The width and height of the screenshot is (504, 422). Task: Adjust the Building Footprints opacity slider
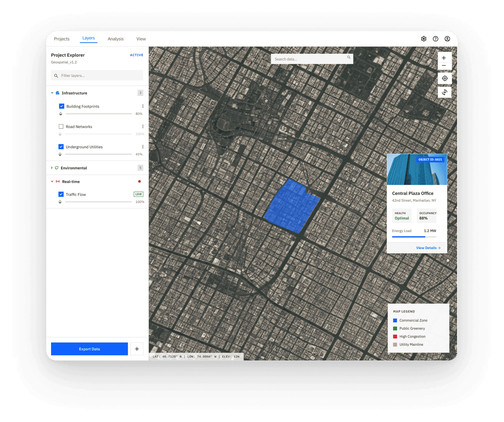point(99,114)
